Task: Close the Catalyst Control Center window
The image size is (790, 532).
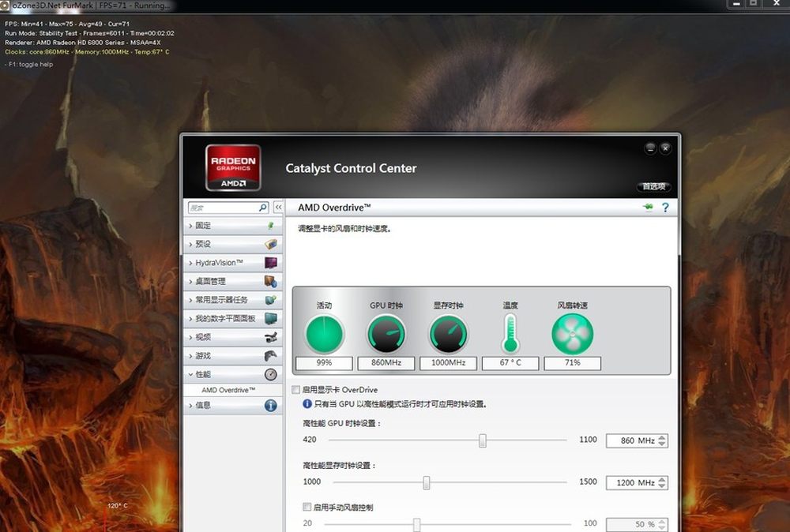Action: pos(665,148)
